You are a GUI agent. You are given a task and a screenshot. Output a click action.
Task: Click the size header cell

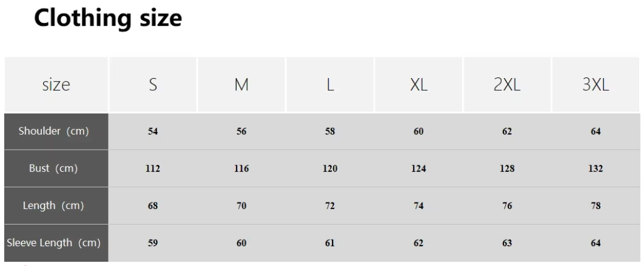coord(56,84)
